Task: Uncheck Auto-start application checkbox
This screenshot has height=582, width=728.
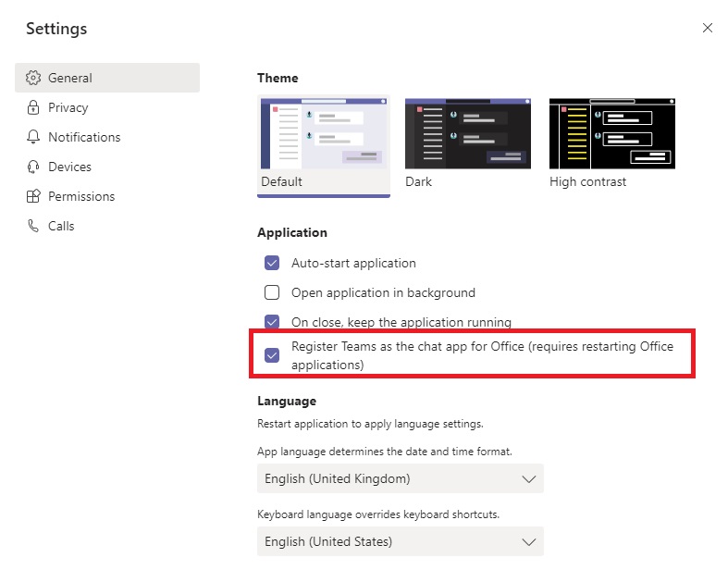Action: [x=272, y=263]
